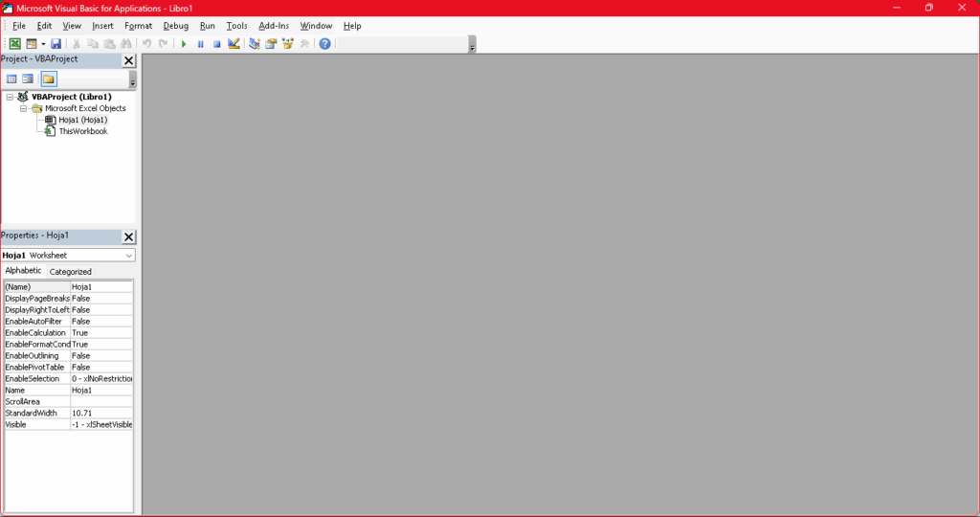
Task: Toggle Design Mode icon
Action: click(x=234, y=44)
